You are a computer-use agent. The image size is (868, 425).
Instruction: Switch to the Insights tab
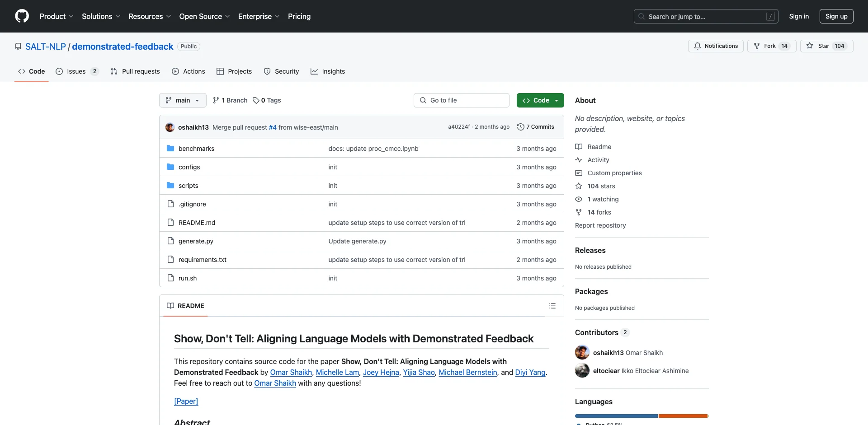328,71
